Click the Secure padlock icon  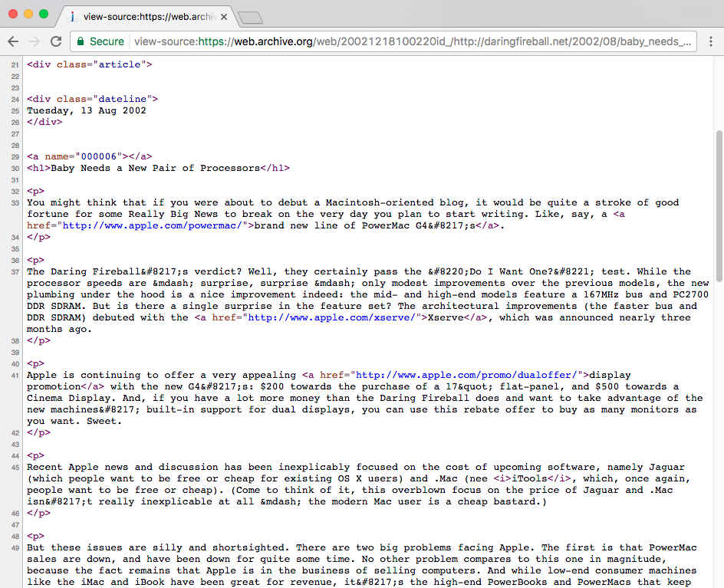pos(81,42)
